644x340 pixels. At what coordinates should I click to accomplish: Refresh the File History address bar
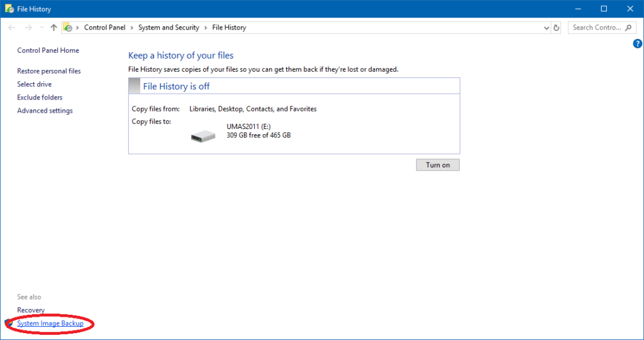point(556,28)
